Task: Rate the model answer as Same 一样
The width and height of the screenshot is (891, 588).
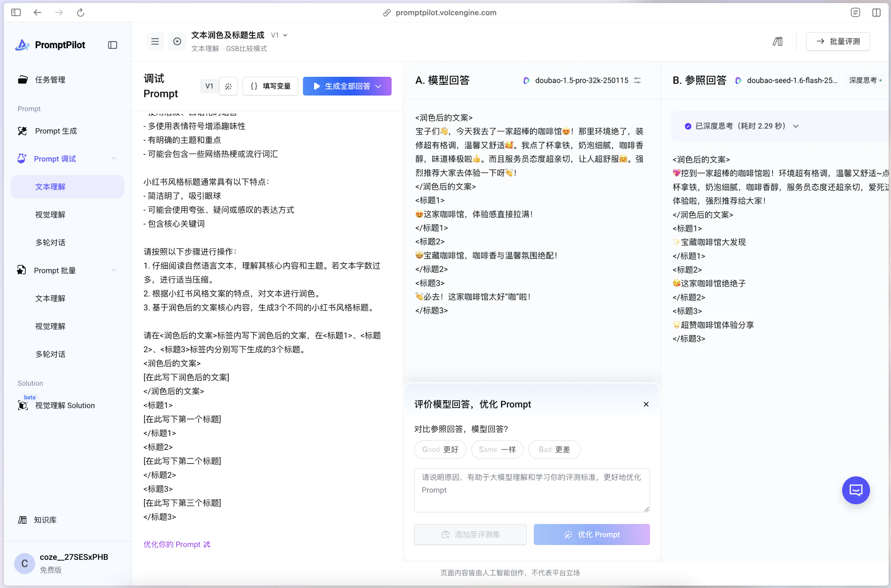Action: pos(497,450)
